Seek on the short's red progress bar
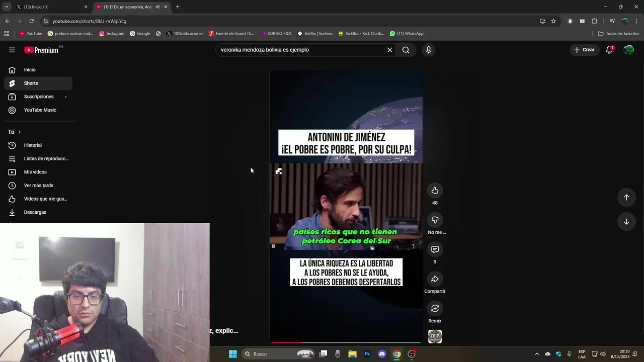Viewport: 644px width, 362px height. [x=346, y=343]
